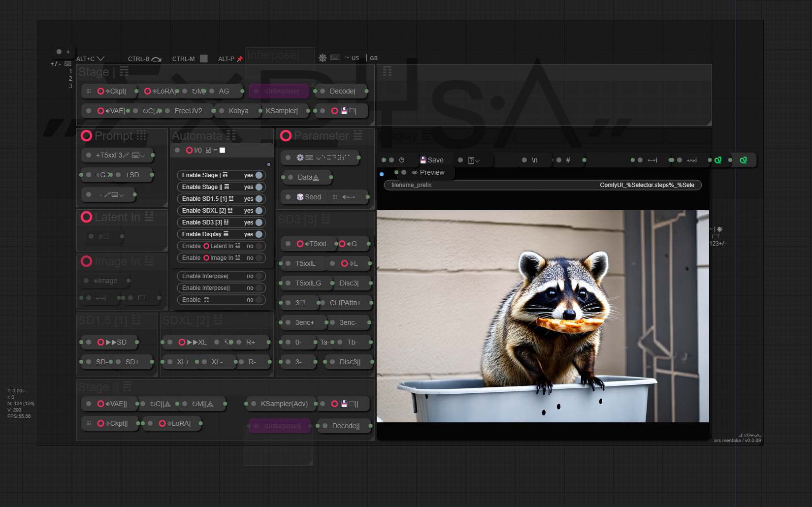Select the Decode| node
The width and height of the screenshot is (812, 507).
(x=343, y=91)
